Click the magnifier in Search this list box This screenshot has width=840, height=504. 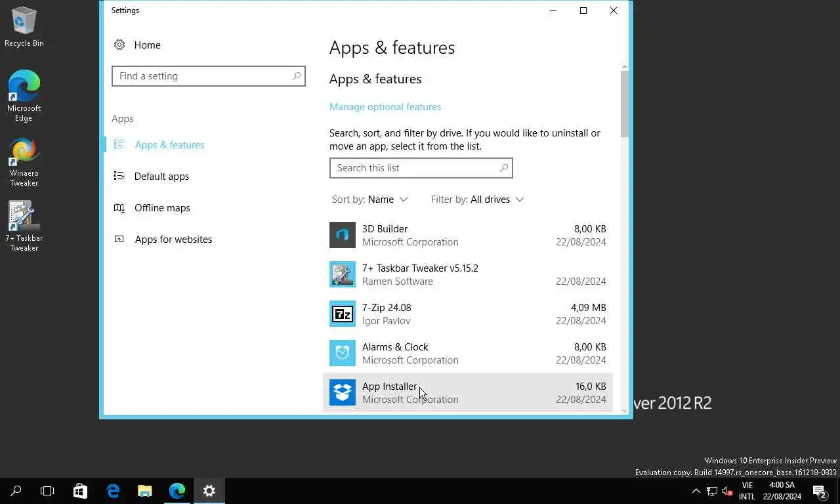click(504, 168)
